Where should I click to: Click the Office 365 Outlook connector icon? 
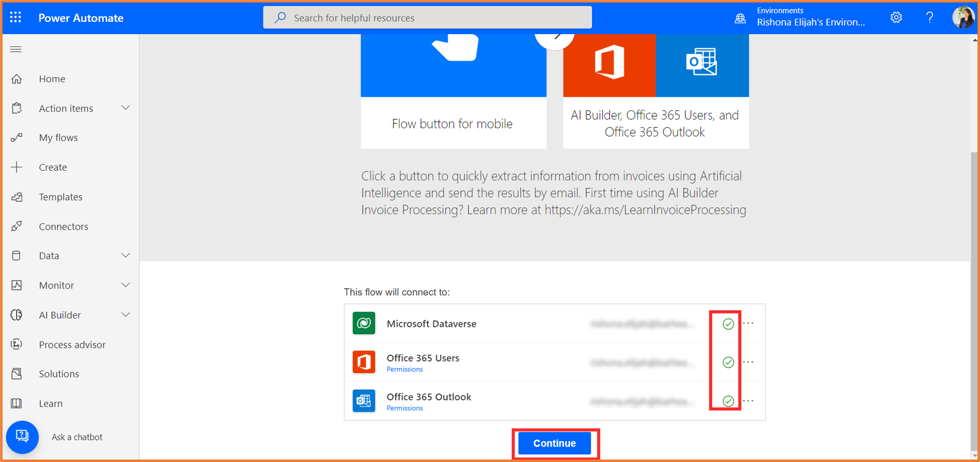point(364,401)
